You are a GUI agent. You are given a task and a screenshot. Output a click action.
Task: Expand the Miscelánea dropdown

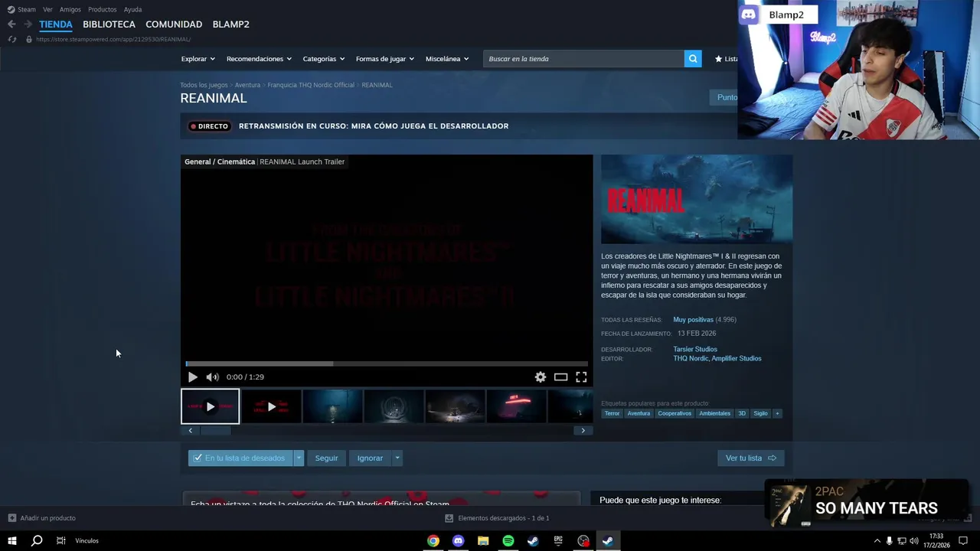tap(446, 59)
